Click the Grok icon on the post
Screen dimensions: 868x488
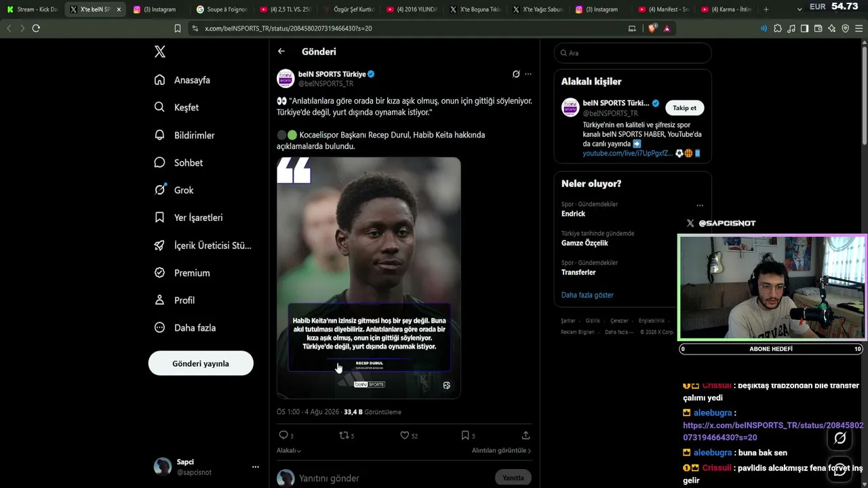point(516,74)
